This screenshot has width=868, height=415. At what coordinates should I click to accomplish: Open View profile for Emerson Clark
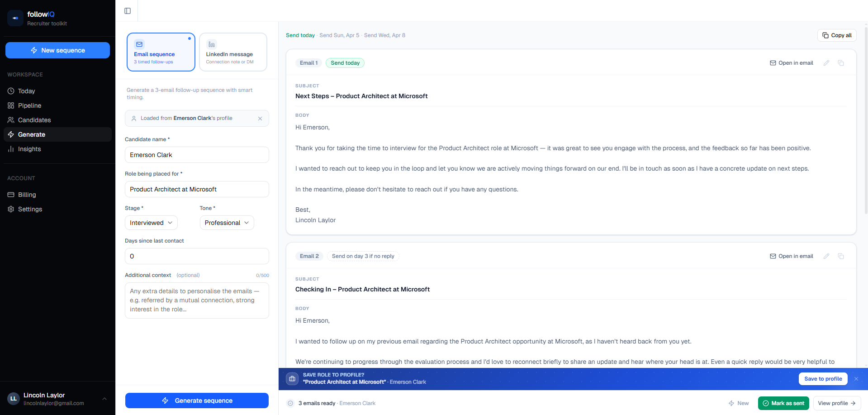click(837, 403)
